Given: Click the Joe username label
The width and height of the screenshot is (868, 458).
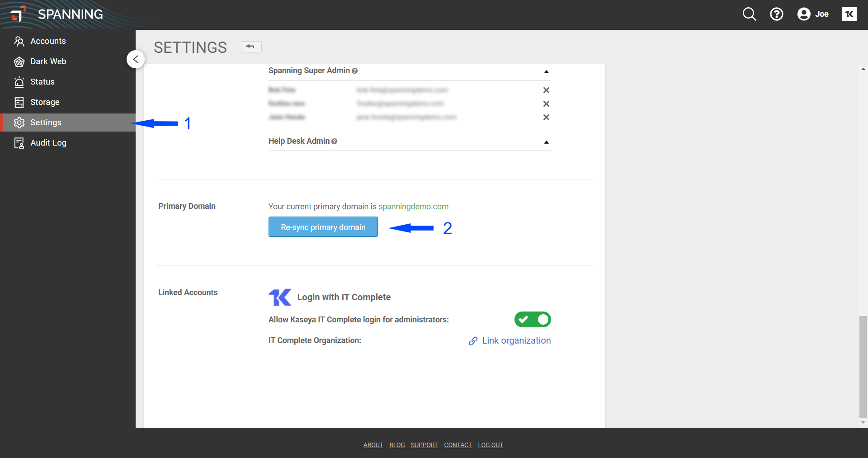Looking at the screenshot, I should click(x=821, y=14).
